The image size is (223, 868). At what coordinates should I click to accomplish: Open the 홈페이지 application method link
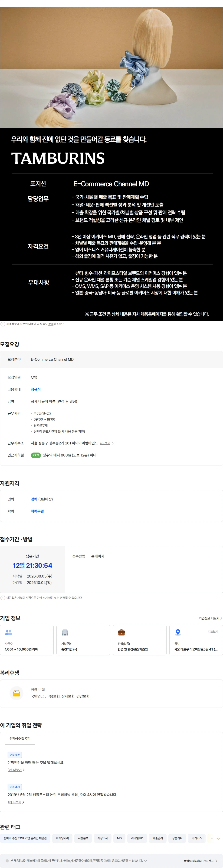[98, 556]
